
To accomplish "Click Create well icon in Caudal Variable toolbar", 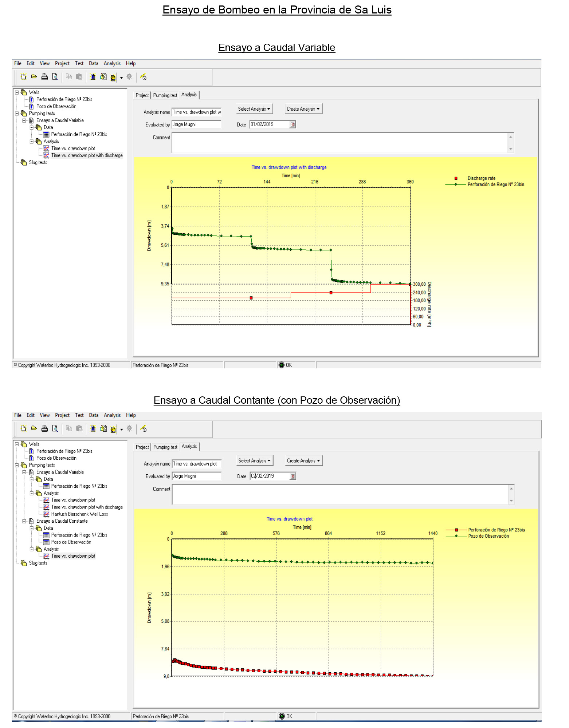I will pyautogui.click(x=93, y=77).
